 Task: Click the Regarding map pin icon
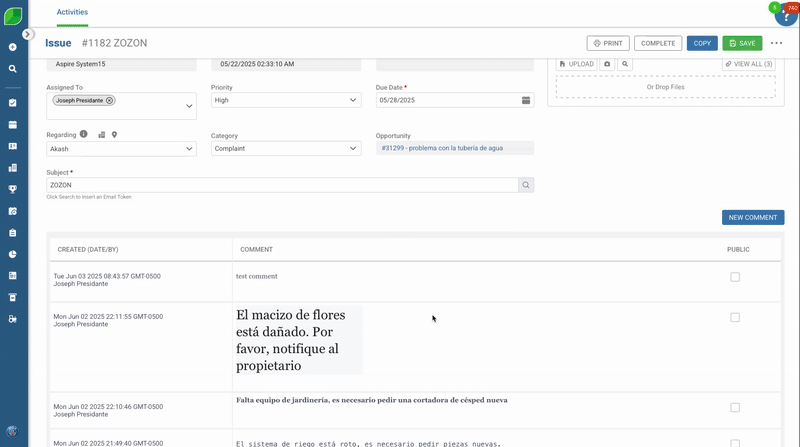(x=114, y=135)
